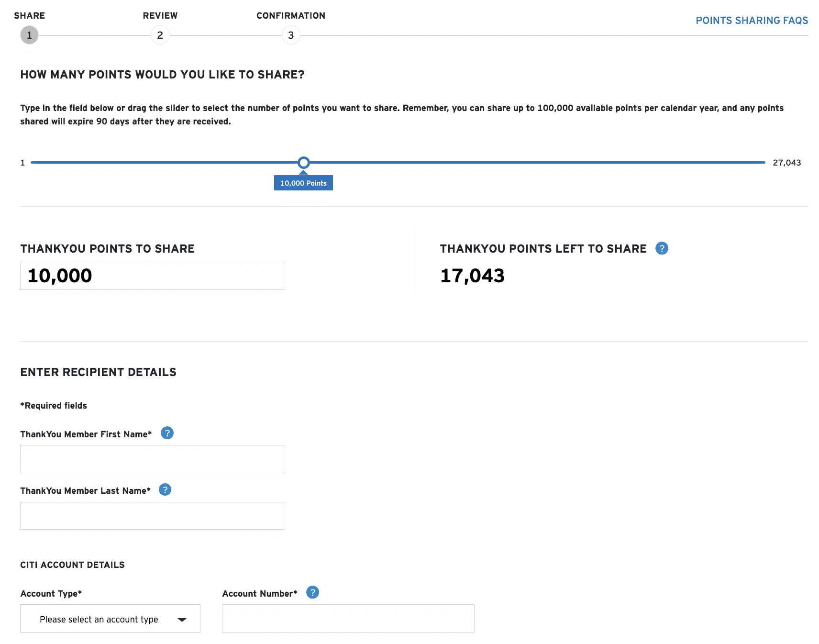
Task: Click the Confirmation step label
Action: point(290,16)
